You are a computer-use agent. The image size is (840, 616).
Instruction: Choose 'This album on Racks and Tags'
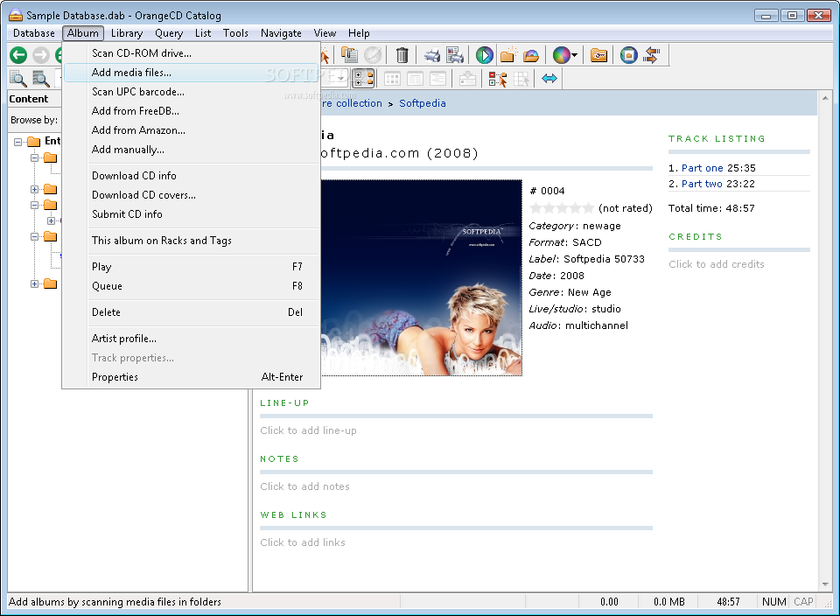click(x=192, y=241)
